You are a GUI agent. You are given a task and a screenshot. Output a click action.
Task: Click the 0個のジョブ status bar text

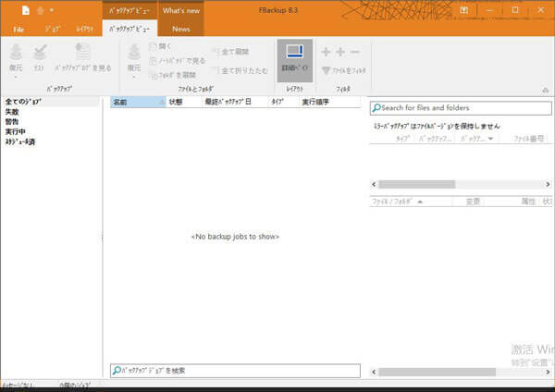coord(75,385)
